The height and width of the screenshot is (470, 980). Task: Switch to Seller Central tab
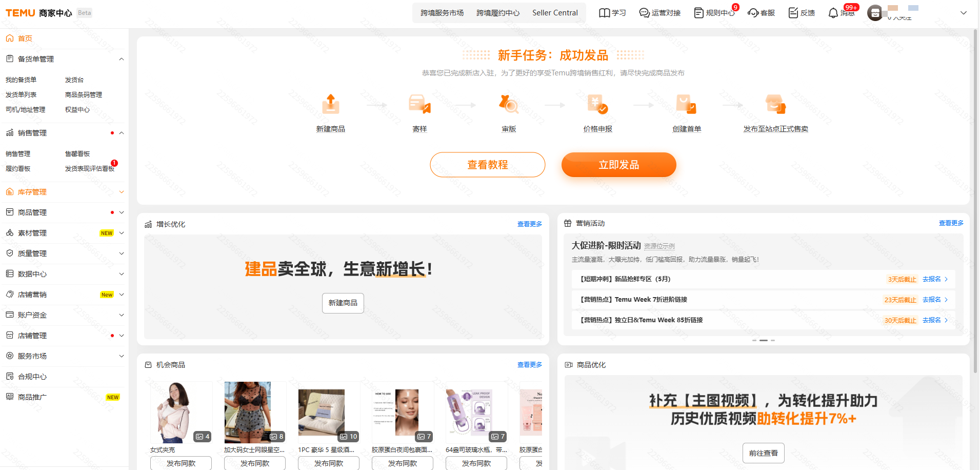click(x=555, y=13)
